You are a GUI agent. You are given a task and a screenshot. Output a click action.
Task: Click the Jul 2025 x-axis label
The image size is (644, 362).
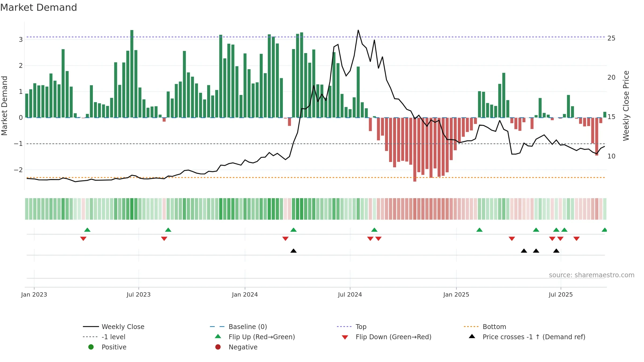(561, 294)
